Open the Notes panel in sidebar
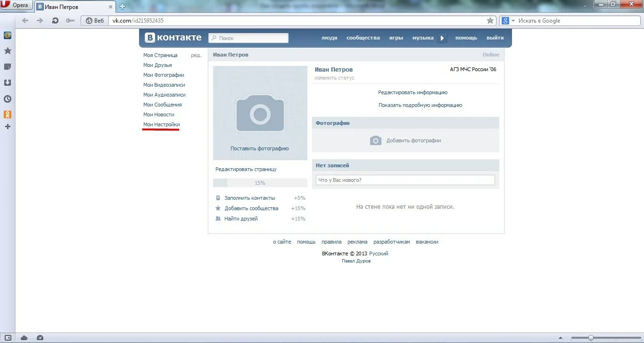 pyautogui.click(x=8, y=67)
